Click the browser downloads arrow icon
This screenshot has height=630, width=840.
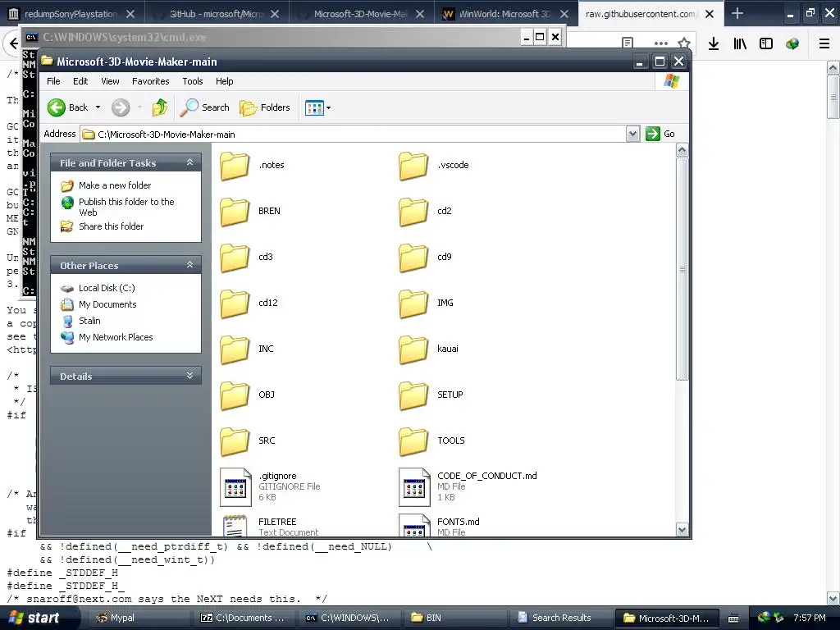tap(714, 44)
